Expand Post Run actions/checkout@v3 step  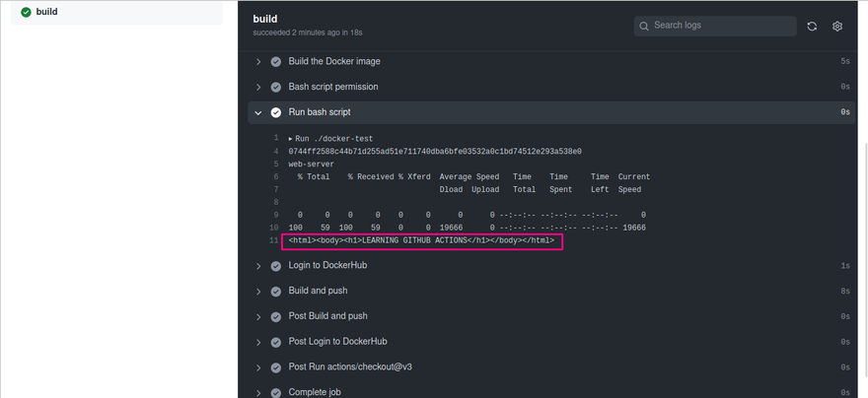pyautogui.click(x=258, y=367)
